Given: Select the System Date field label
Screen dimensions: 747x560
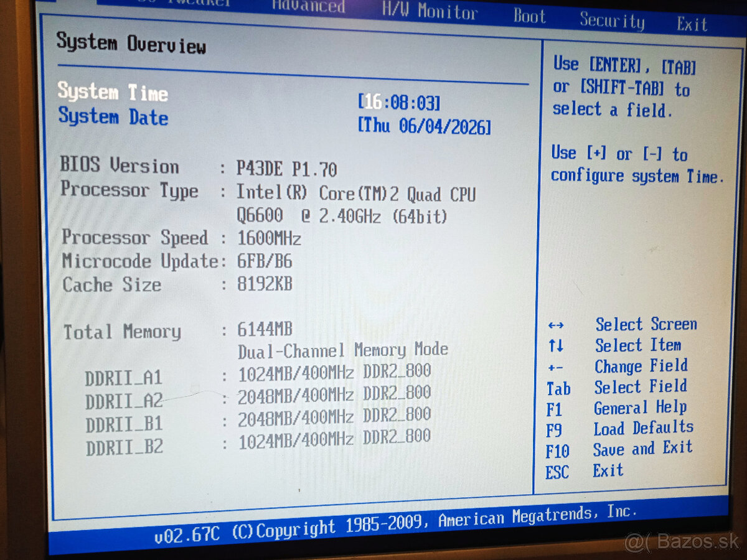Looking at the screenshot, I should pos(113,116).
